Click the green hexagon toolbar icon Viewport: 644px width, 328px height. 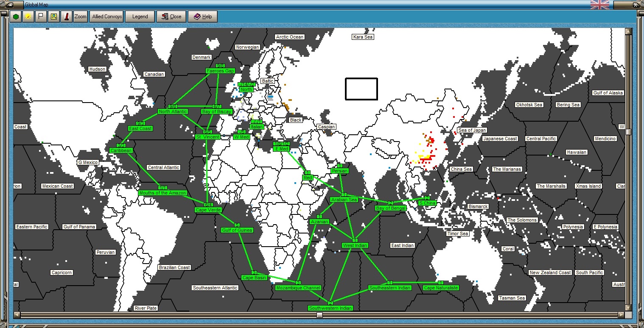(16, 17)
